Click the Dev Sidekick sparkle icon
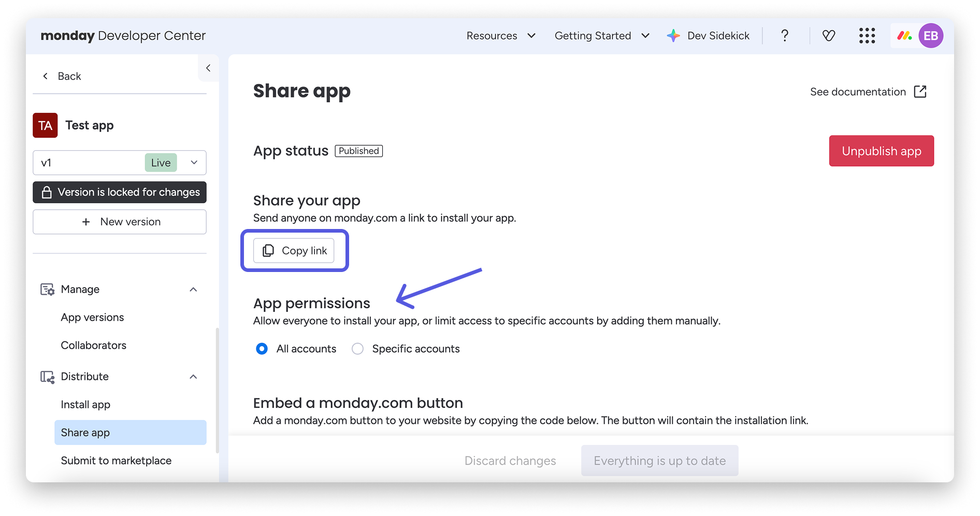This screenshot has width=980, height=516. tap(673, 35)
